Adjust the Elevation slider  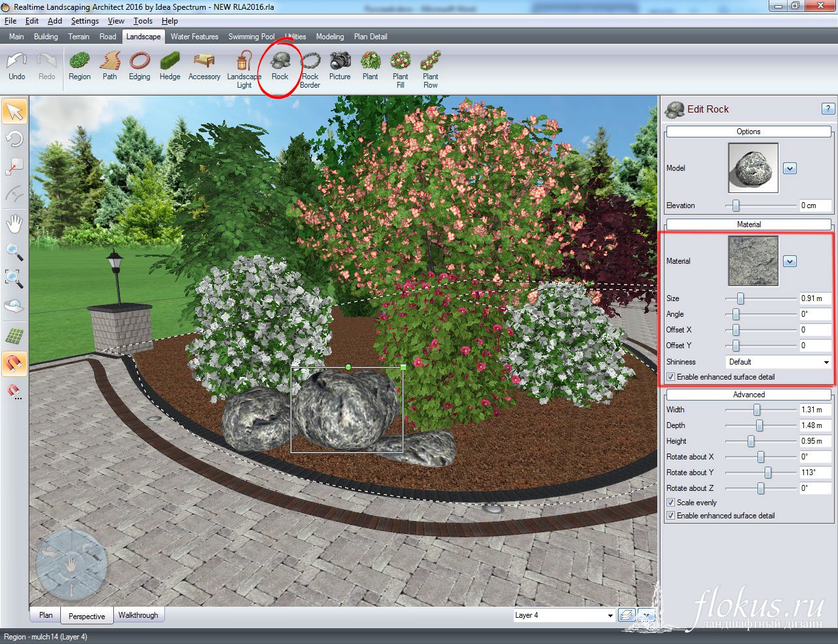tap(736, 206)
